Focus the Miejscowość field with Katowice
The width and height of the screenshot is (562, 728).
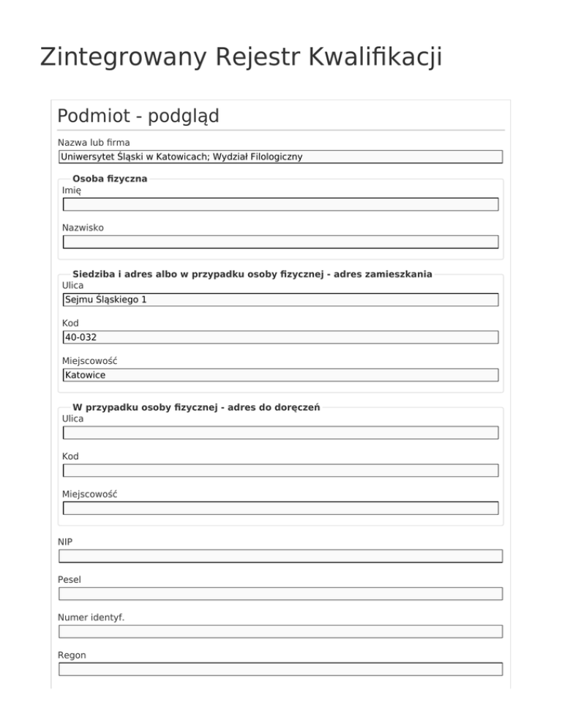[280, 375]
